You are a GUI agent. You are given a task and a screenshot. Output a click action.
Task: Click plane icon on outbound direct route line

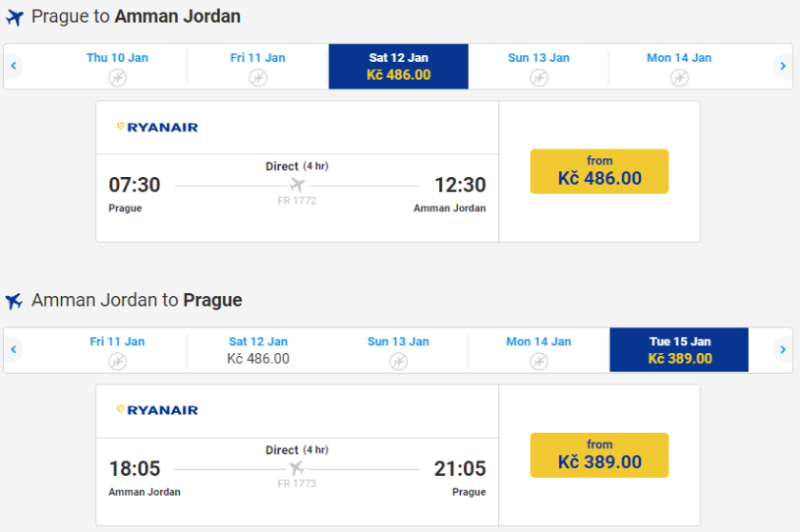tap(297, 185)
